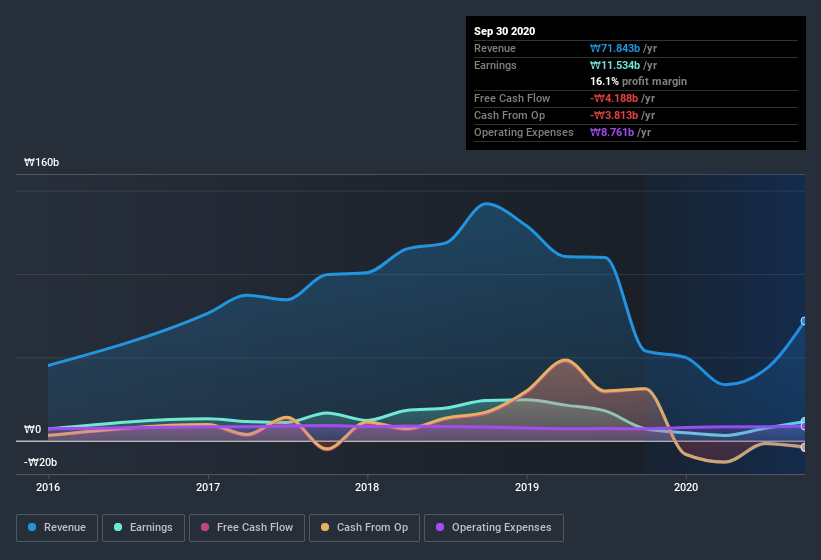
Task: Toggle the Revenue legend button
Action: pyautogui.click(x=57, y=528)
